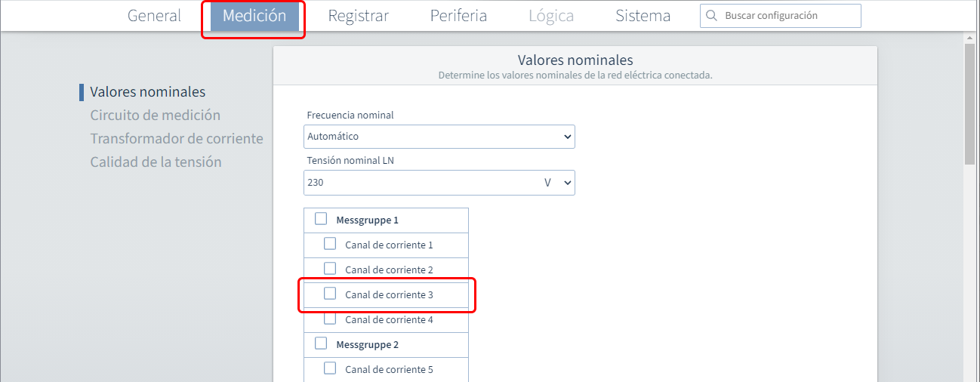Open the Frecuencia nominal dropdown
This screenshot has width=980, height=382.
(439, 137)
